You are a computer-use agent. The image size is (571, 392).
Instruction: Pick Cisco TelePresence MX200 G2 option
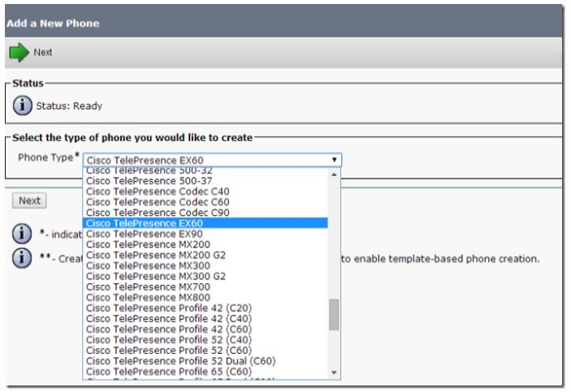(x=205, y=255)
